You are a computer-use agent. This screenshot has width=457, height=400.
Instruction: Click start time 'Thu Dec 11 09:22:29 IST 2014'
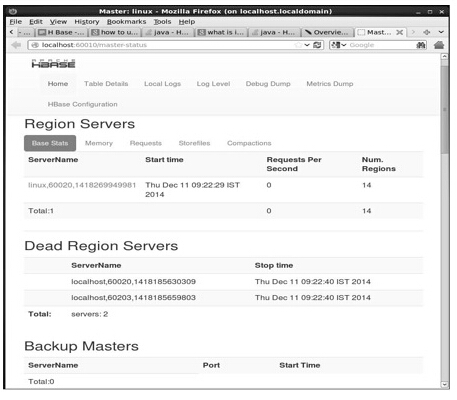192,190
